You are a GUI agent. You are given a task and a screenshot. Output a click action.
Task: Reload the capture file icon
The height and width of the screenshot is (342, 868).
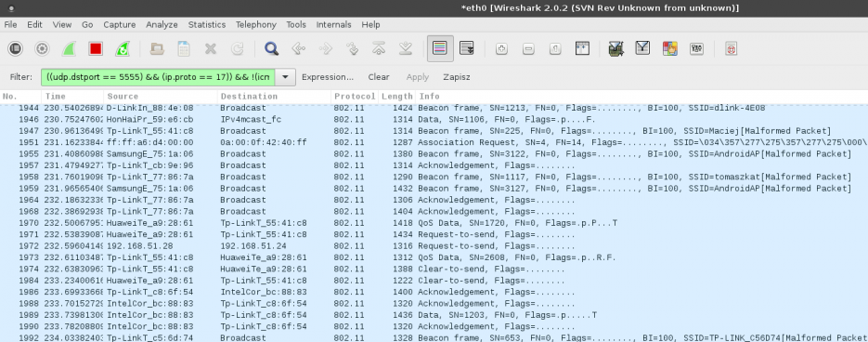[237, 48]
